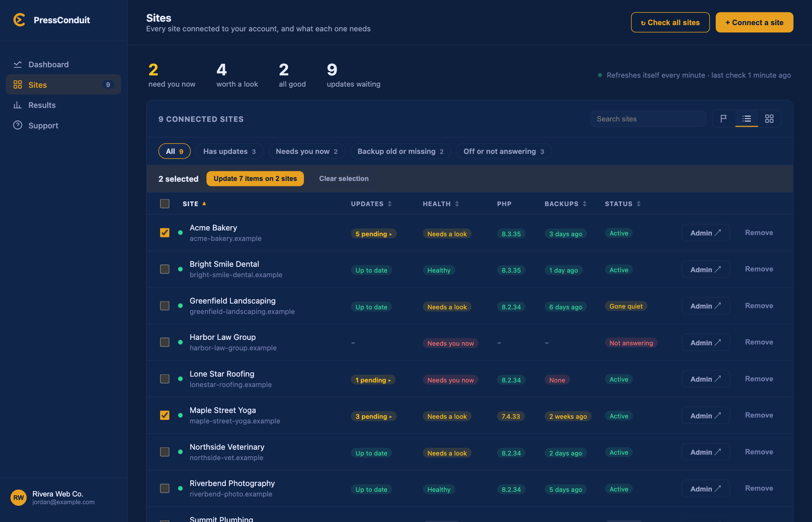Sort by the Health column
The width and height of the screenshot is (812, 522).
pyautogui.click(x=441, y=204)
